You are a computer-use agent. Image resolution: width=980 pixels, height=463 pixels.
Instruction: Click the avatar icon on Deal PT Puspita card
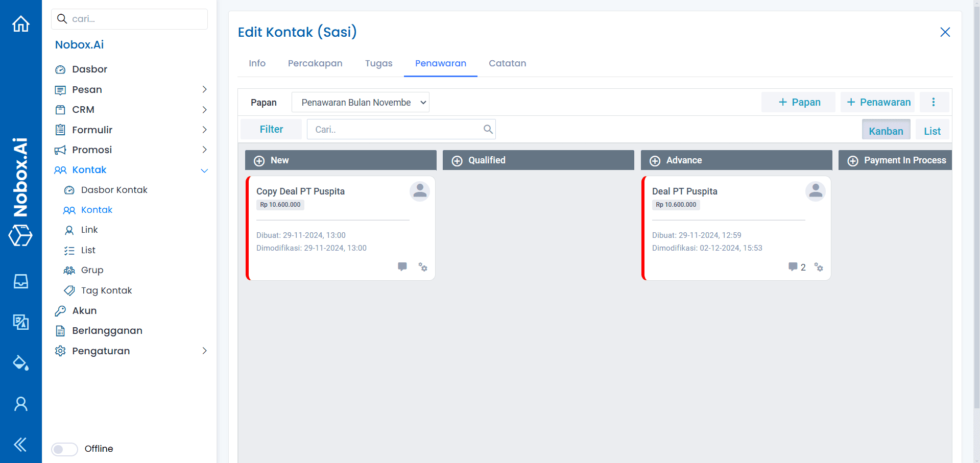click(815, 191)
